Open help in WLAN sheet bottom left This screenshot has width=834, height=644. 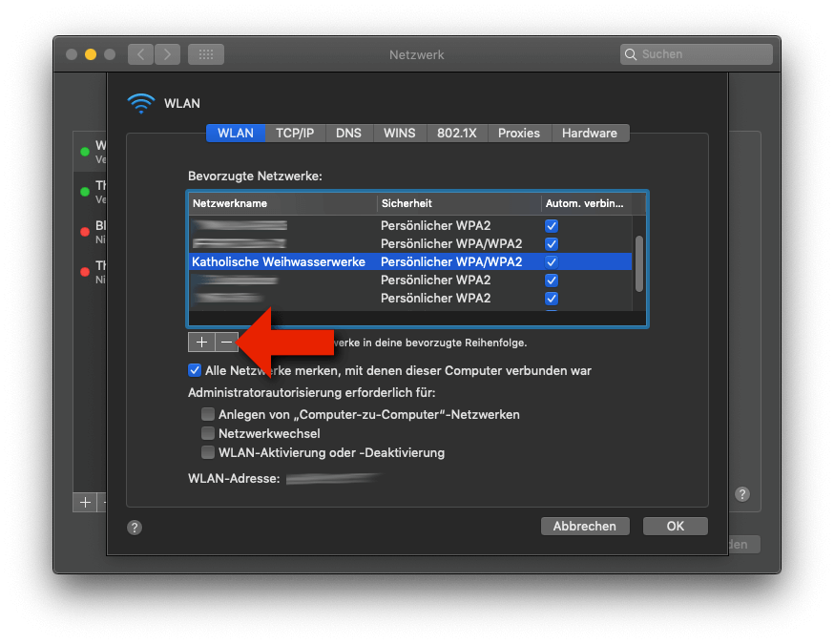pos(135,528)
